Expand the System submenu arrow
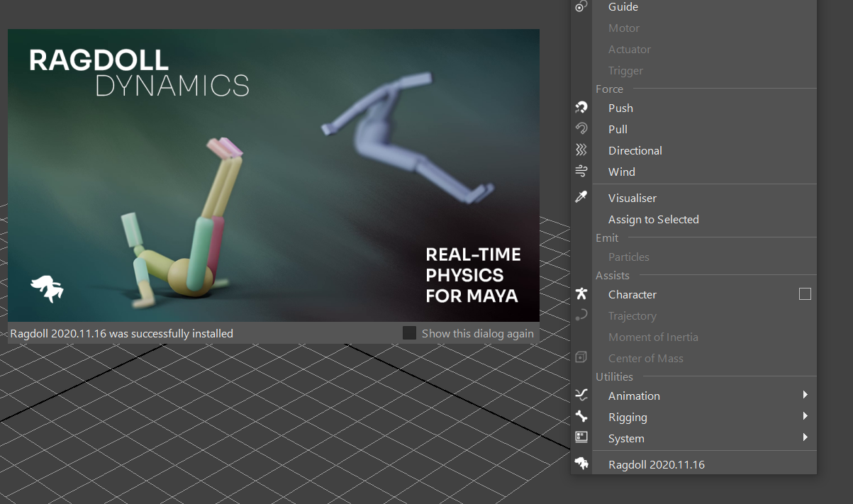Screen dimensions: 853x504 point(805,437)
